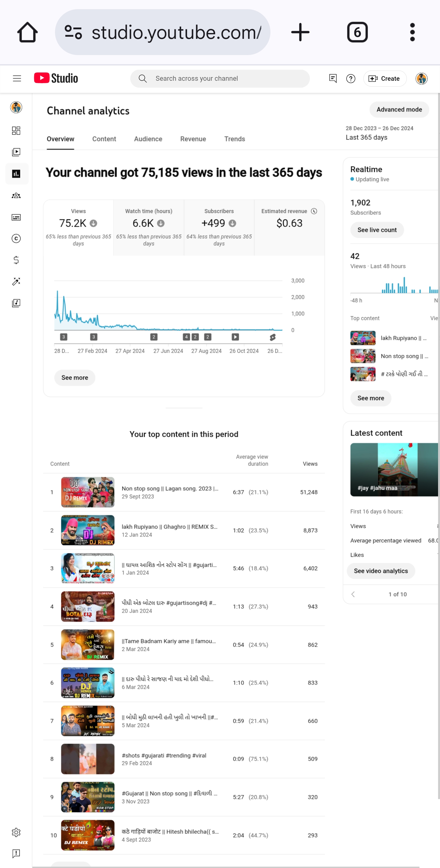Open the 5 Mar 2024 video thumbnail
The image size is (440, 868).
tap(87, 721)
